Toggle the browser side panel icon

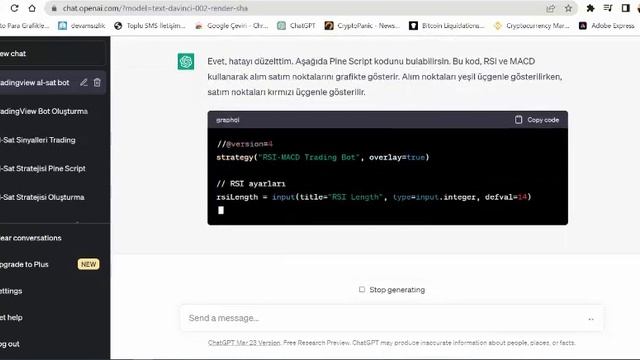coord(625,8)
